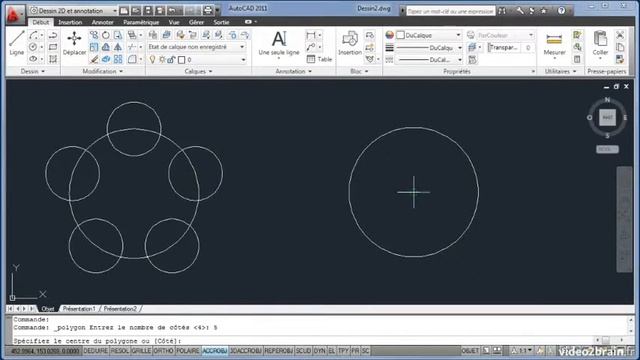Screen dimensions: 640x360
Task: Click the print icon in quick access toolbar
Action: 208,10
